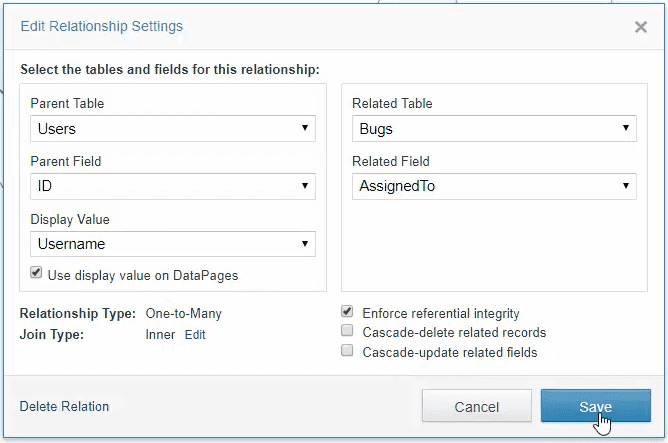
Task: Expand the Related Field dropdown showing AssignedTo
Action: coord(494,186)
